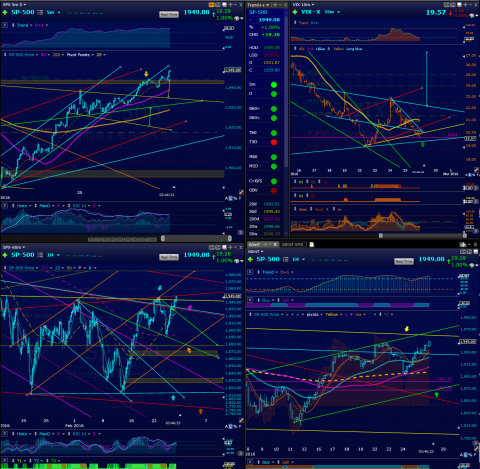This screenshot has width=480, height=469.
Task: Switch to the 60mT-SPX tab
Action: [x=293, y=244]
